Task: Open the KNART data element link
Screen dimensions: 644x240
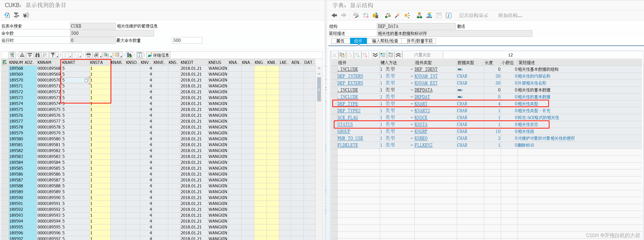Action: 421,104
